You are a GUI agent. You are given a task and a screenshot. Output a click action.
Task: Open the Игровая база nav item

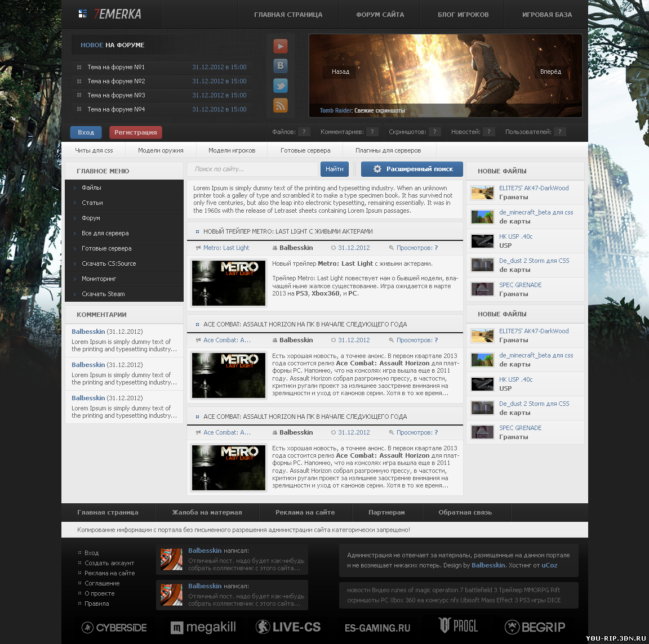(547, 15)
